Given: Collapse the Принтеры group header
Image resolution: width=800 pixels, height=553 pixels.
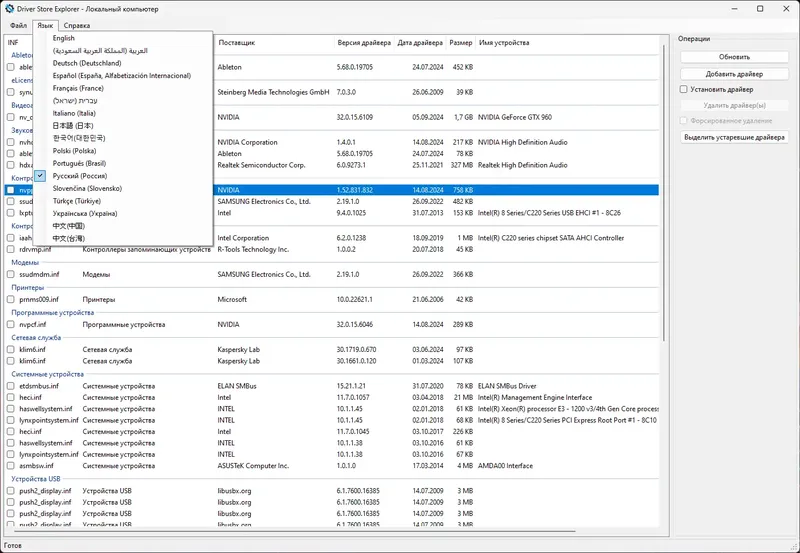Looking at the screenshot, I should [x=28, y=288].
